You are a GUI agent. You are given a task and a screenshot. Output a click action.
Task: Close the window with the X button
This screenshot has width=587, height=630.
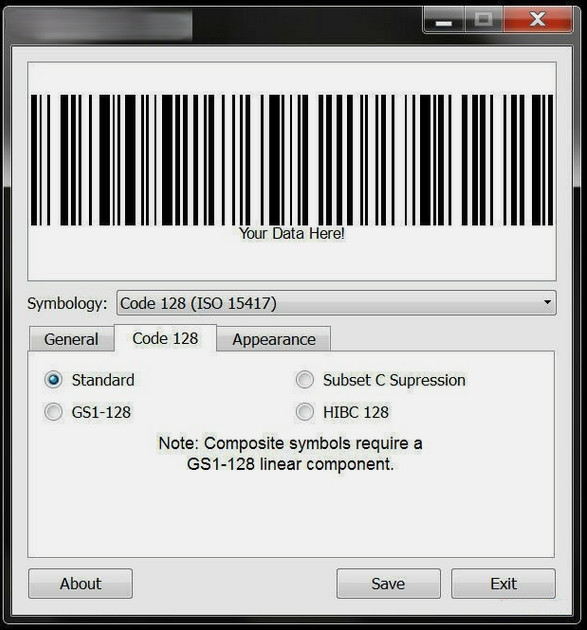pos(538,19)
